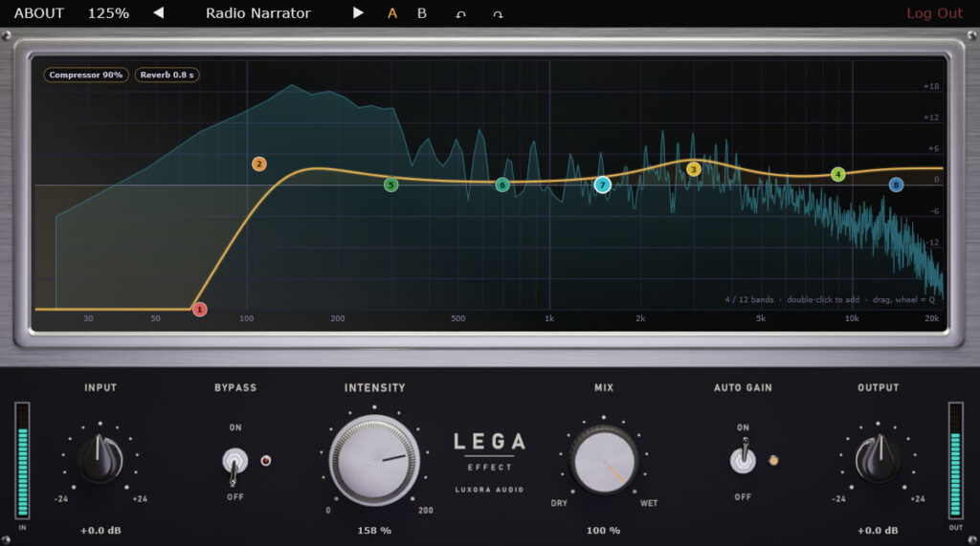Viewport: 980px width, 546px height.
Task: Click the output value +0.0 dB
Action: (878, 531)
